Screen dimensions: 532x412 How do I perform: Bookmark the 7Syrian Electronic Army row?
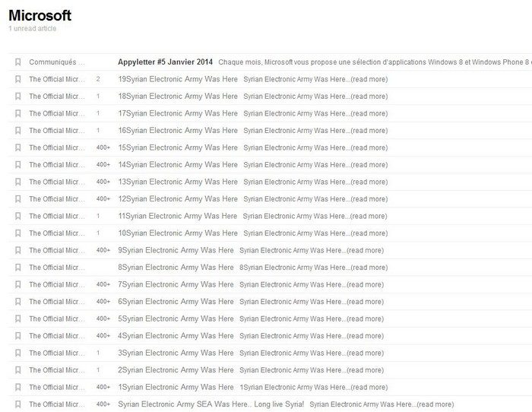18,284
